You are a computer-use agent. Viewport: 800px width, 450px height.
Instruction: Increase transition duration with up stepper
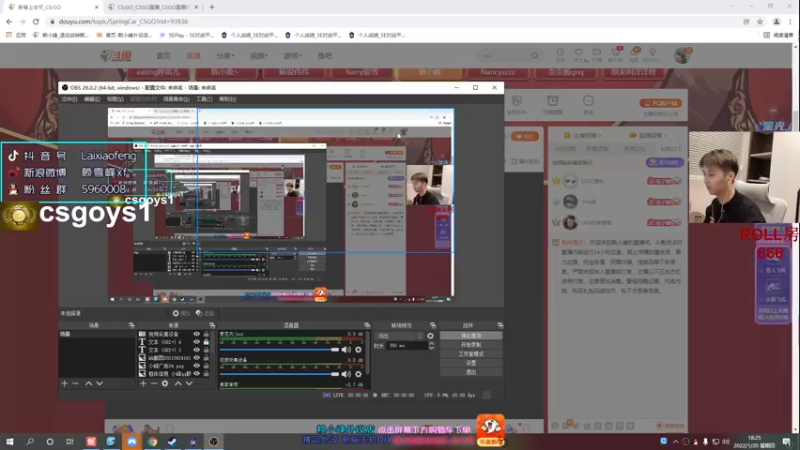[432, 343]
